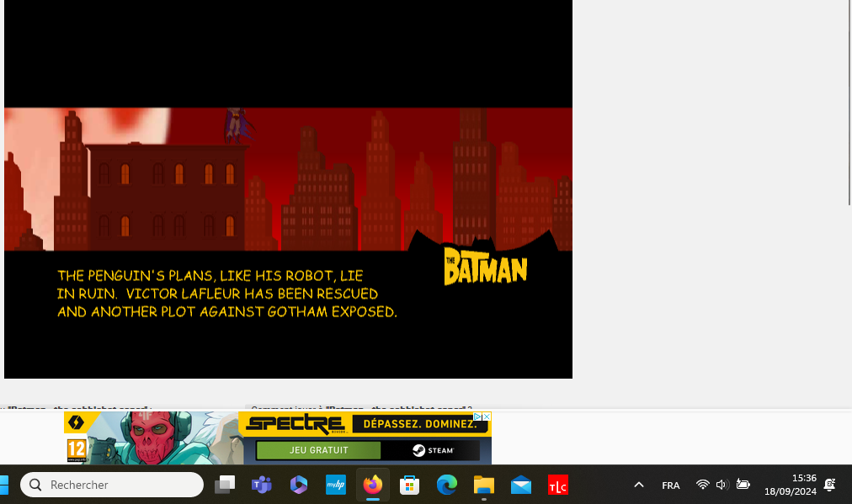The image size is (852, 504).
Task: Open Firefox from the taskbar
Action: pyautogui.click(x=372, y=485)
